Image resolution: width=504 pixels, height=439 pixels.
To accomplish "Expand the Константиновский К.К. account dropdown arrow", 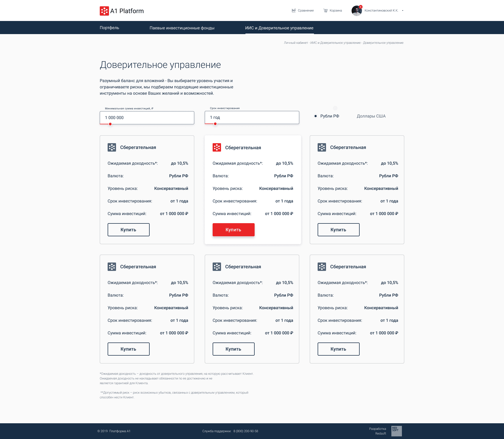I will 403,10.
